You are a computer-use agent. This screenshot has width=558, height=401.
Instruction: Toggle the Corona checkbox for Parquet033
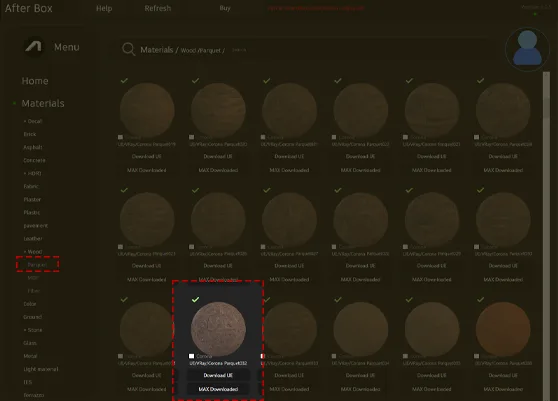(263, 356)
